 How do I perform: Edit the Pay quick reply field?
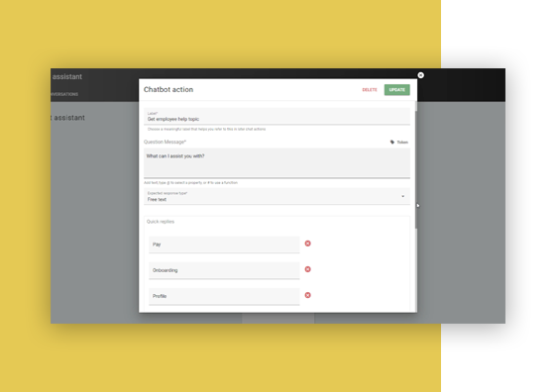tap(224, 245)
